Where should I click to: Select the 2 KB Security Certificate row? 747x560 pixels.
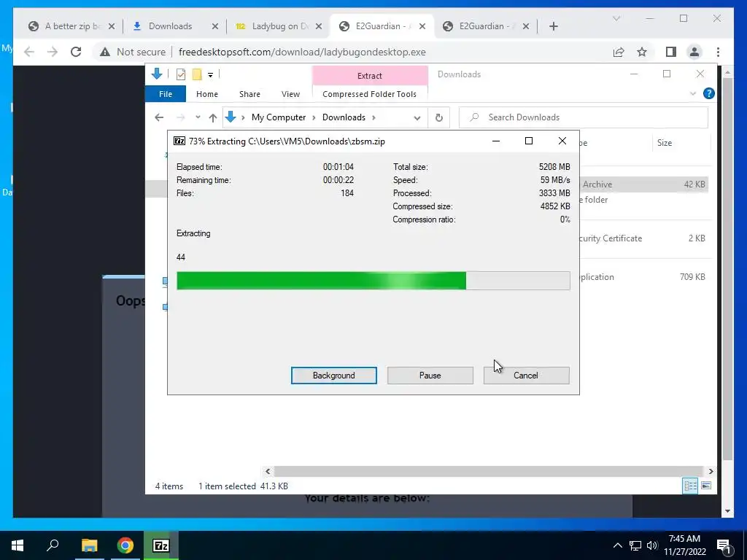pos(645,238)
